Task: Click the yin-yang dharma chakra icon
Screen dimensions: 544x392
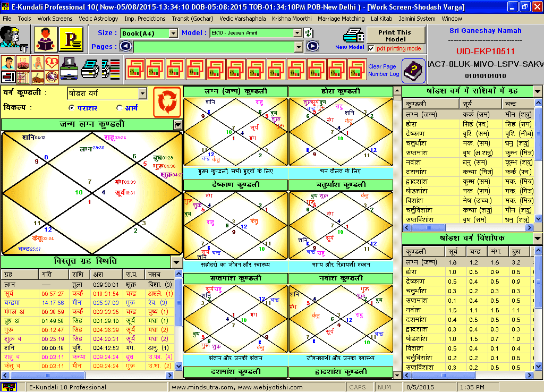Action: click(x=52, y=78)
